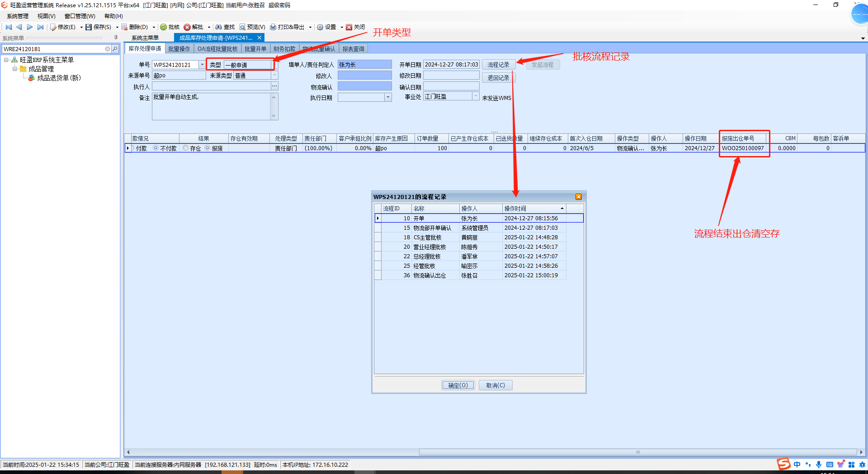
Task: Open the 来源类型 普通 dropdown
Action: [274, 76]
